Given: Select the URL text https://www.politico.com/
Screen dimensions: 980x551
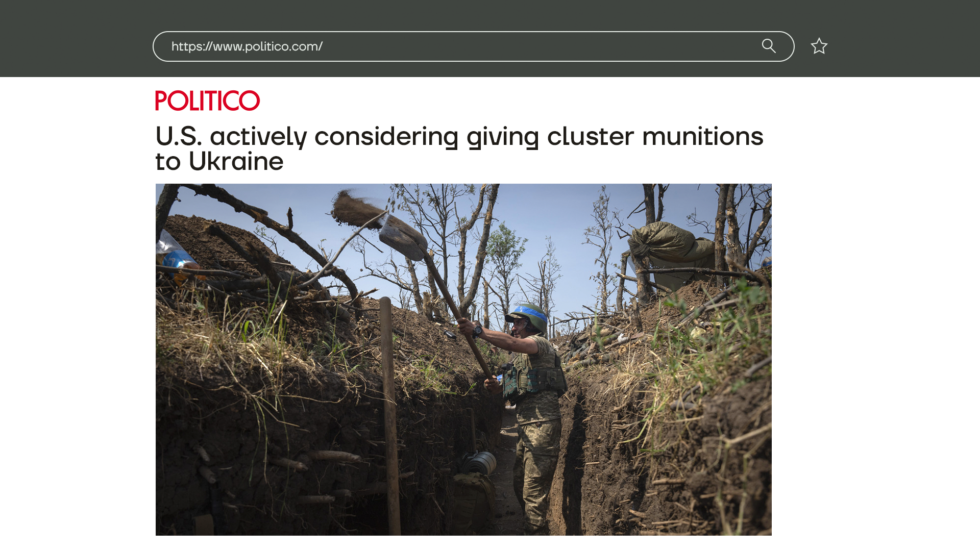Looking at the screenshot, I should [x=247, y=46].
